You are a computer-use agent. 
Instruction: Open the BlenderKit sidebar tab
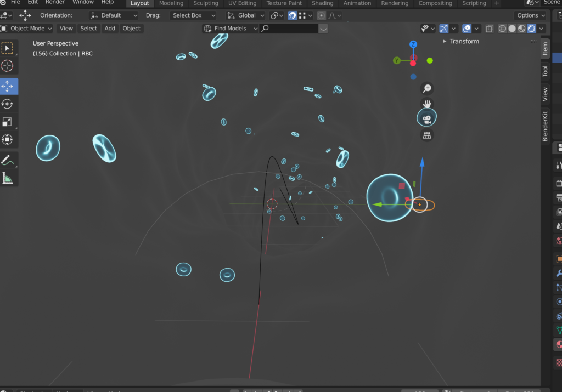click(x=545, y=126)
